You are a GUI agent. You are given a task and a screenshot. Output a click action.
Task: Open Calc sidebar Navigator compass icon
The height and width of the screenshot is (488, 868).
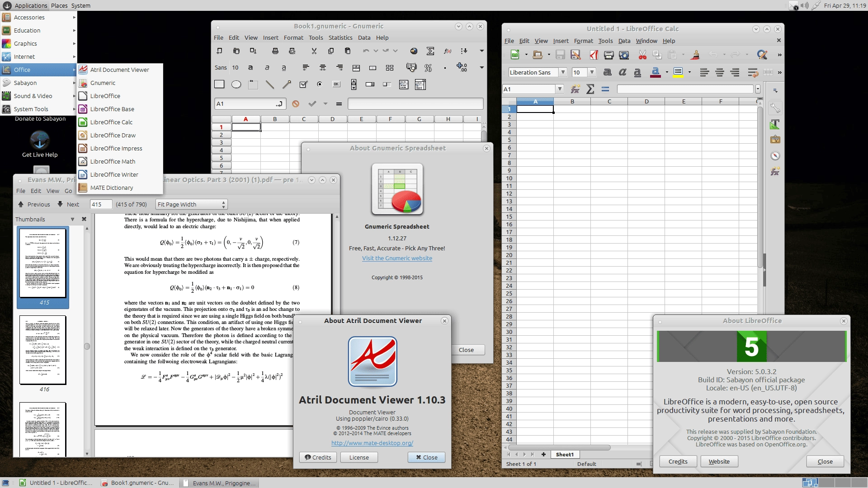pos(775,156)
